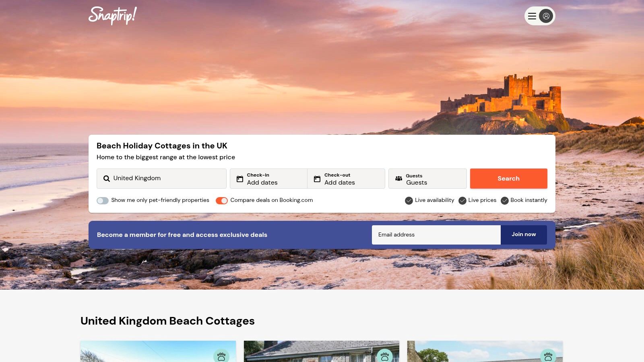Disable Compare deals on Booking.com toggle
The height and width of the screenshot is (362, 644).
pos(222,200)
